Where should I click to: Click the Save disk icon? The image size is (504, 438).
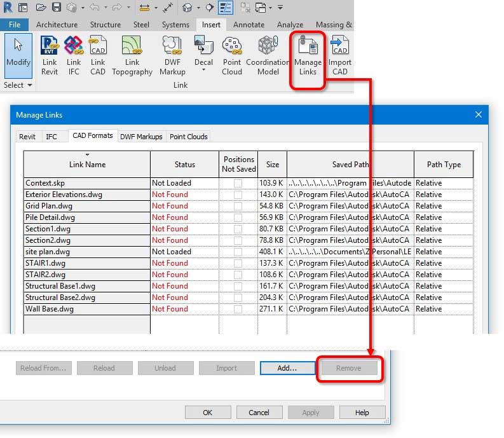(57, 7)
